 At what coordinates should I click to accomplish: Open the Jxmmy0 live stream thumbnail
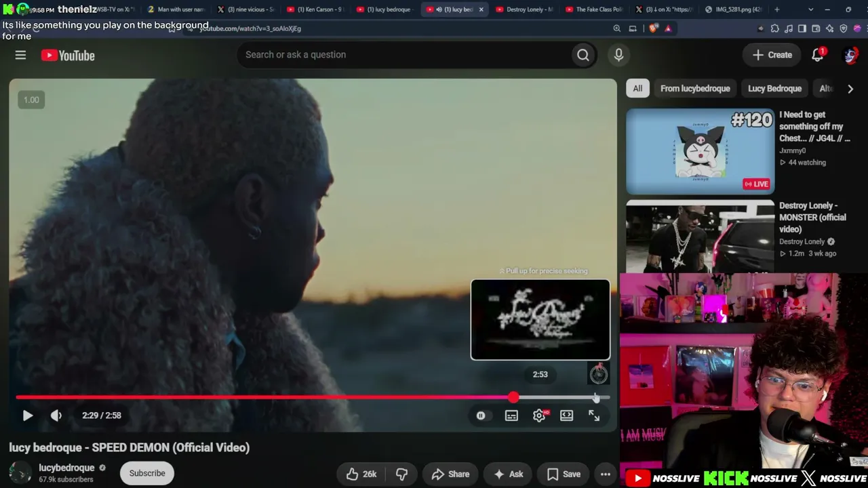pyautogui.click(x=700, y=152)
